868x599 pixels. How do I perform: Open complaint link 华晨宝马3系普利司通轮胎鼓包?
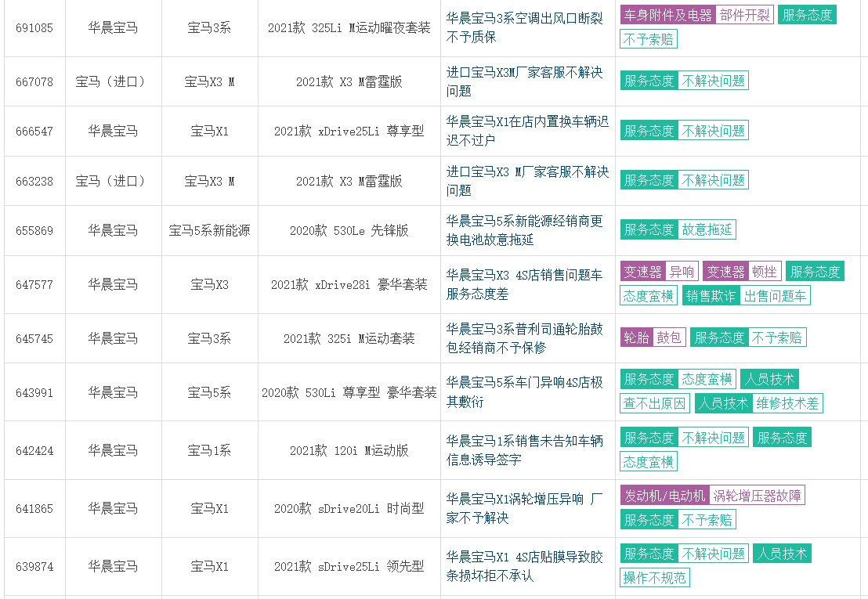point(524,338)
